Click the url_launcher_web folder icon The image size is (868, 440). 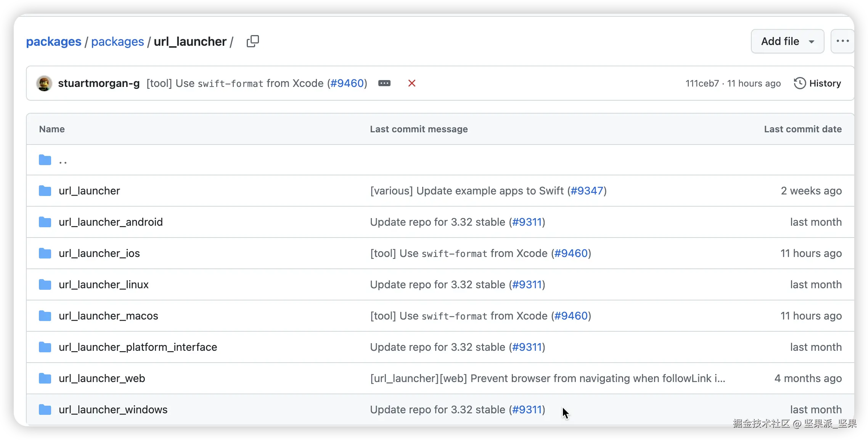[x=45, y=378]
